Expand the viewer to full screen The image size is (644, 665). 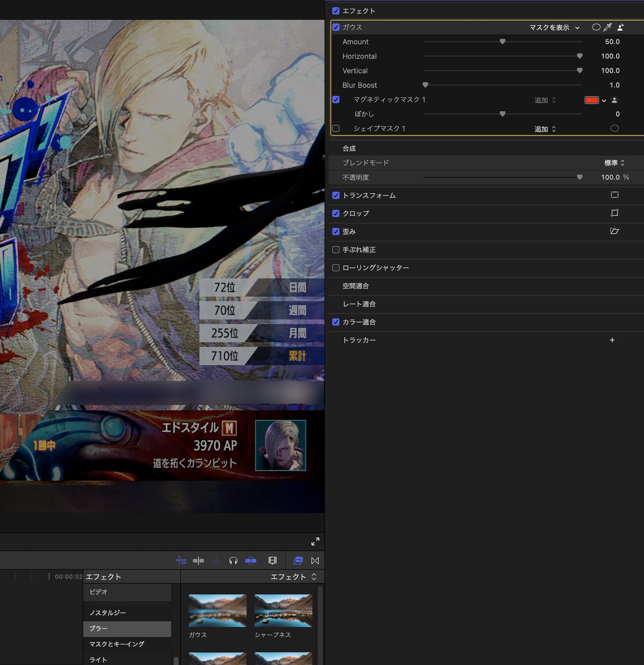point(315,541)
